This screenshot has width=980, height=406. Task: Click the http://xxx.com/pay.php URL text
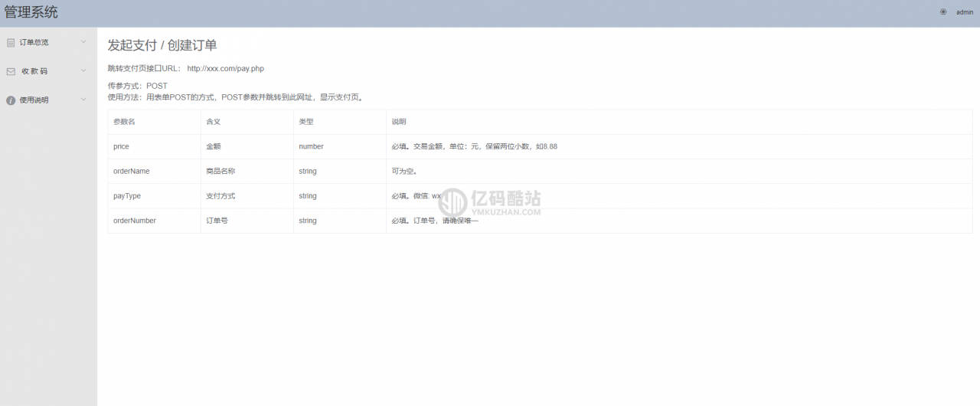(225, 68)
